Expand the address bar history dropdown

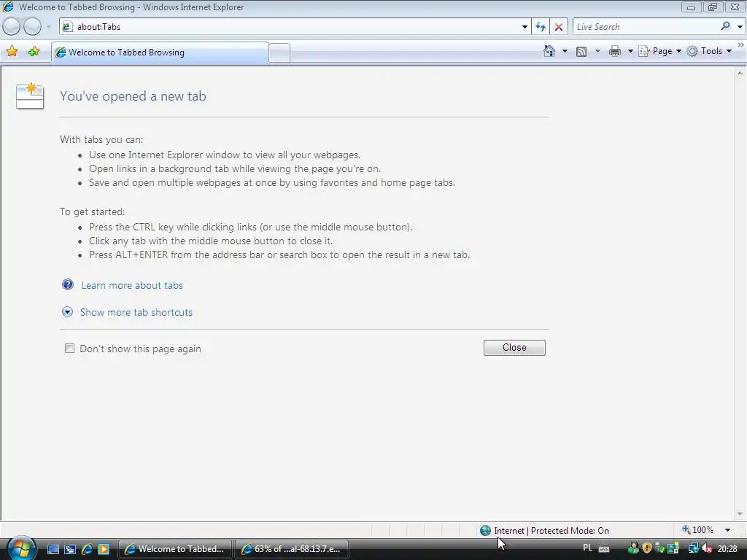coord(525,27)
